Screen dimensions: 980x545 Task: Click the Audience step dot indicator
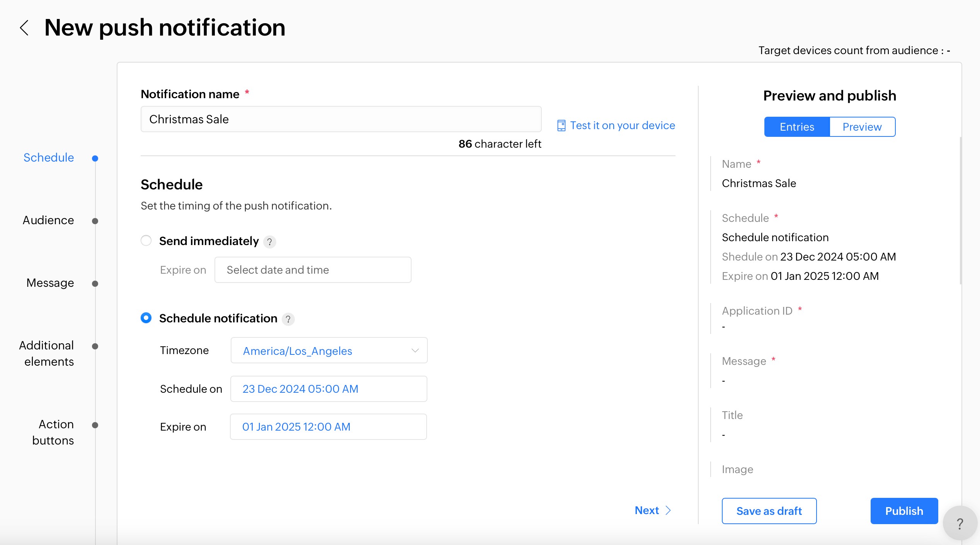point(95,221)
